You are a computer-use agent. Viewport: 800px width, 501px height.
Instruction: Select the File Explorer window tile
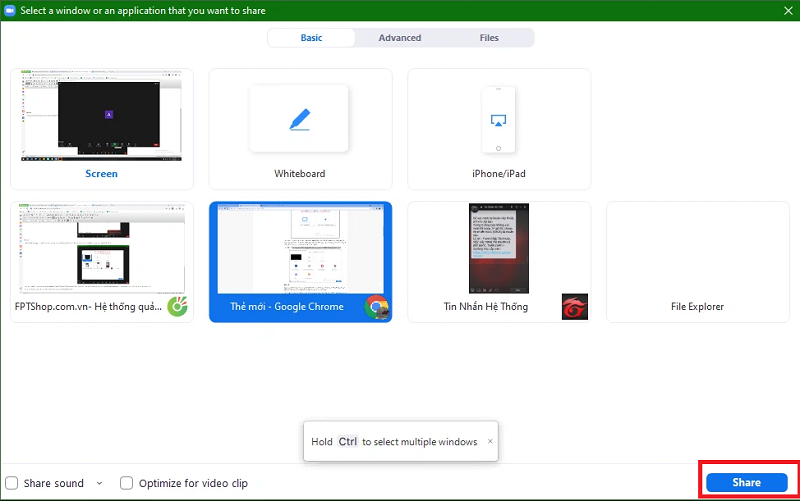click(x=697, y=260)
